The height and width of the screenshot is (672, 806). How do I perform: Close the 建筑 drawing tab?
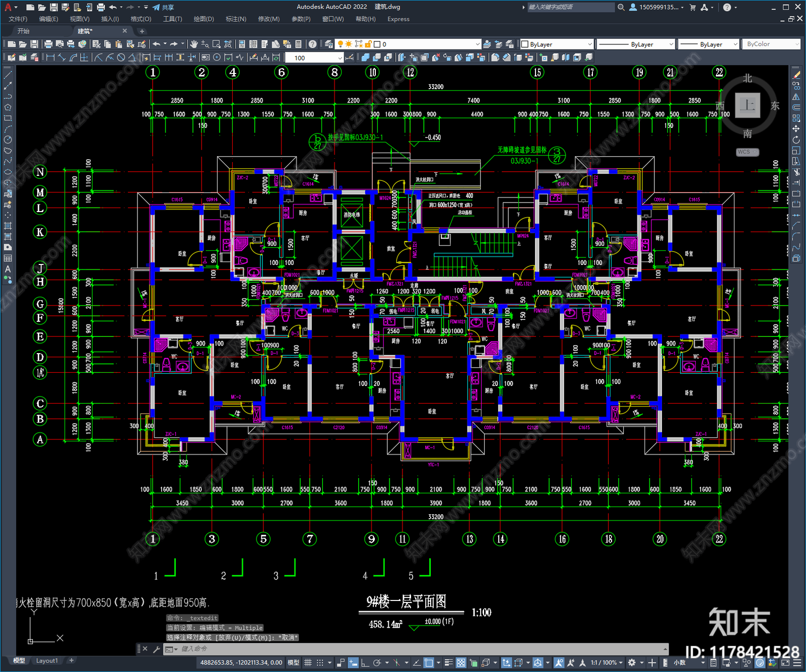pyautogui.click(x=125, y=31)
